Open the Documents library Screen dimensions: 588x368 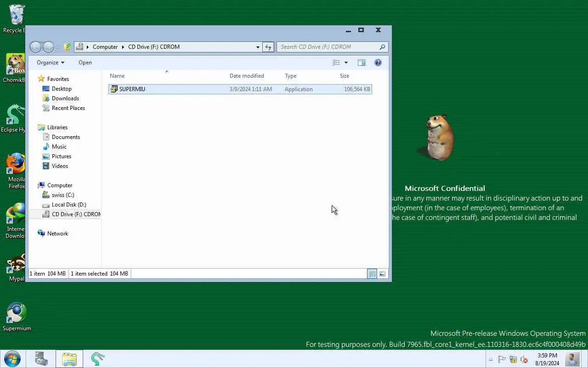click(66, 137)
